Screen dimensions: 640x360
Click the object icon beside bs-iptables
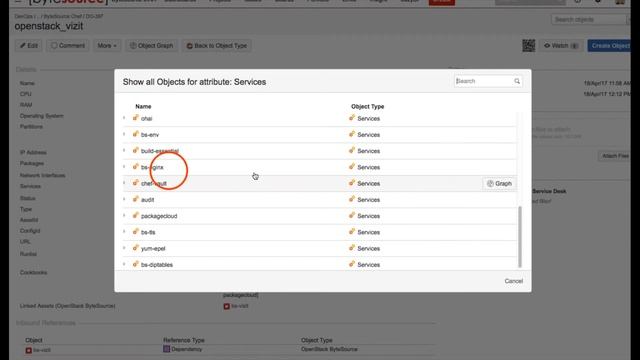[x=136, y=264]
